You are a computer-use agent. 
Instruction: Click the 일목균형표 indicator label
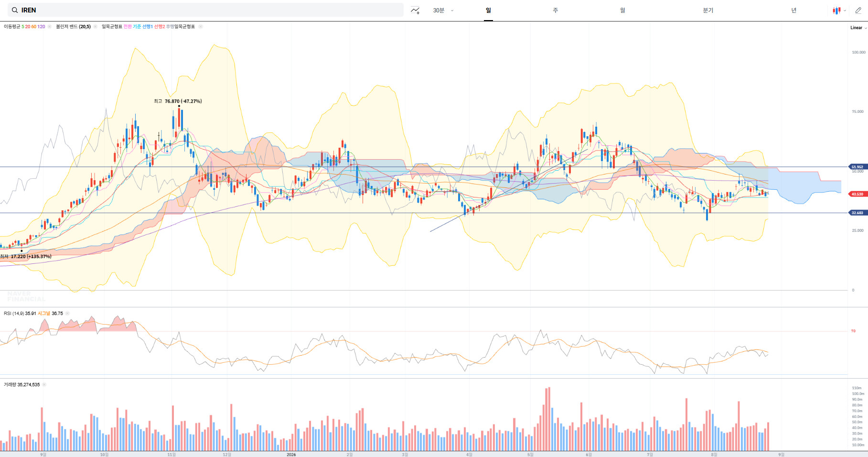pos(112,27)
